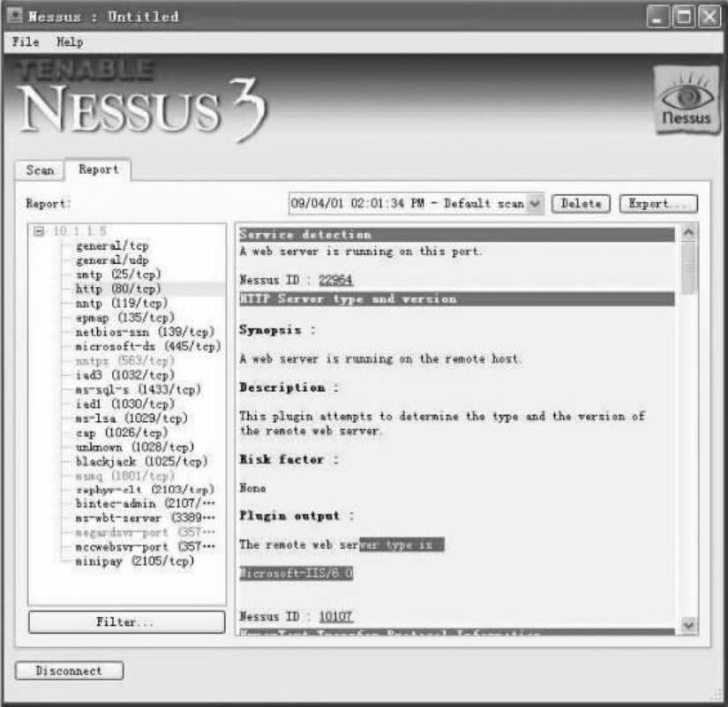Open the Filter dialog
The height and width of the screenshot is (707, 728).
click(127, 621)
